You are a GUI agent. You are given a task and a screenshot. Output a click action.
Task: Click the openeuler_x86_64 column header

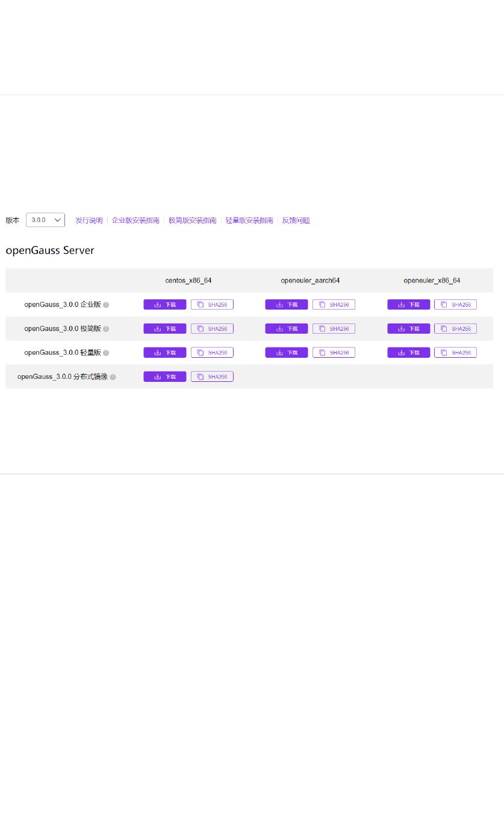[x=432, y=281]
